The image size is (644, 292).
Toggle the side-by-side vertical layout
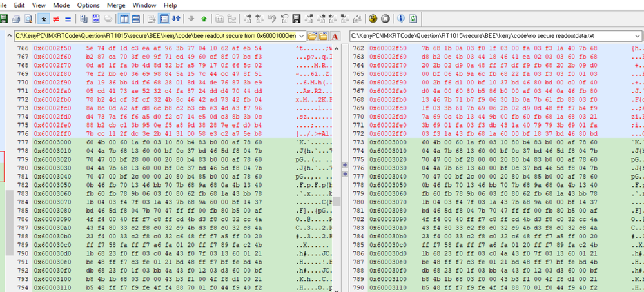(123, 19)
